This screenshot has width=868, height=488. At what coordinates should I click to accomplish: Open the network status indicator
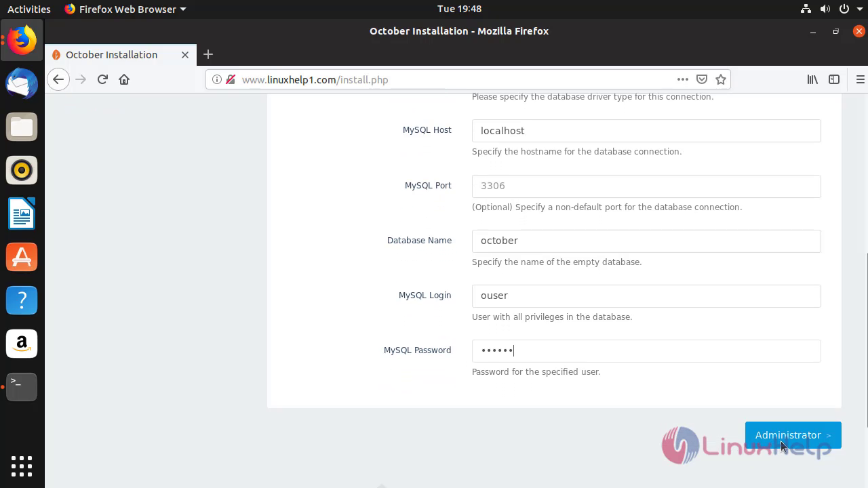point(806,9)
